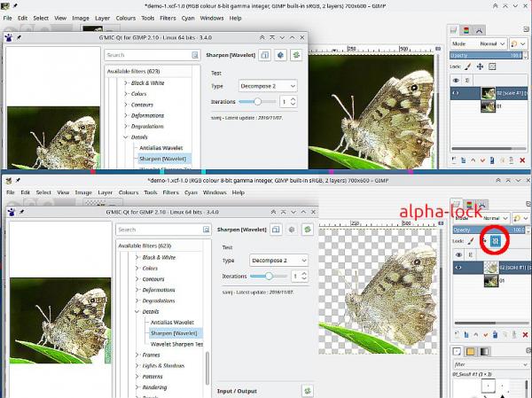This screenshot has height=398, width=532.
Task: Open Tools menu in lower GIMP window
Action: coord(151,192)
